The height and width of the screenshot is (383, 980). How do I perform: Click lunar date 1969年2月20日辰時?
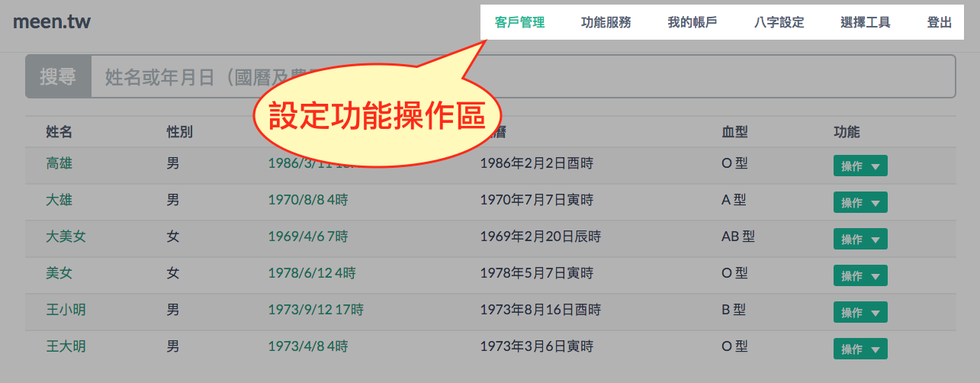click(x=541, y=237)
